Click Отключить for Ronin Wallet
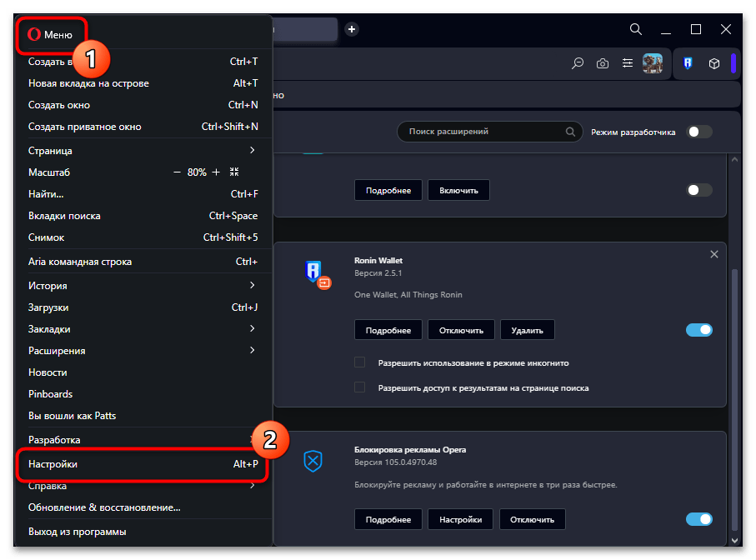 (461, 330)
